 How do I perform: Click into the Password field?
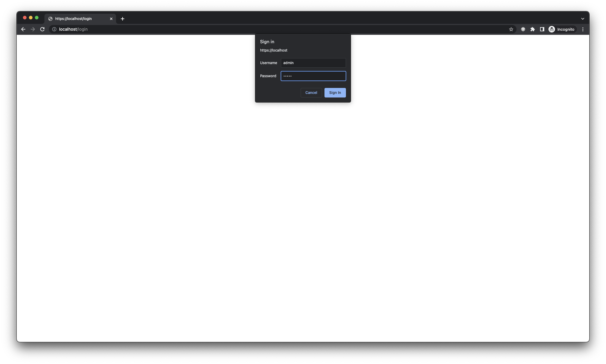pos(313,76)
